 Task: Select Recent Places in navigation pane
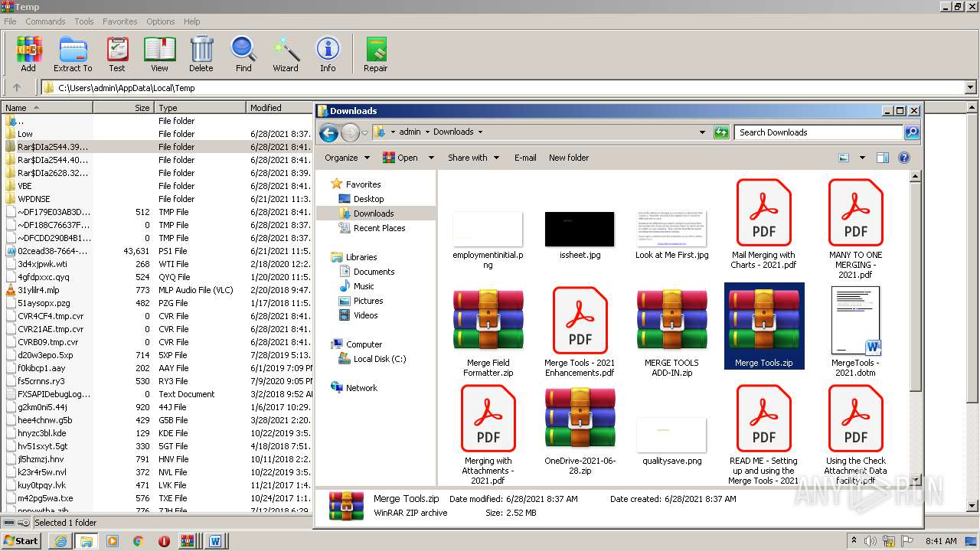(x=379, y=228)
